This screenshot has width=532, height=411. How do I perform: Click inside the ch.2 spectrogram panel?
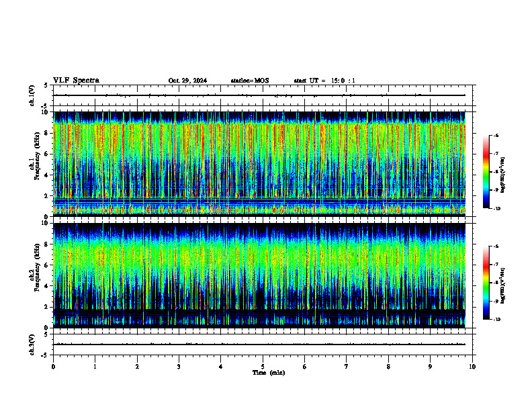[x=259, y=275]
